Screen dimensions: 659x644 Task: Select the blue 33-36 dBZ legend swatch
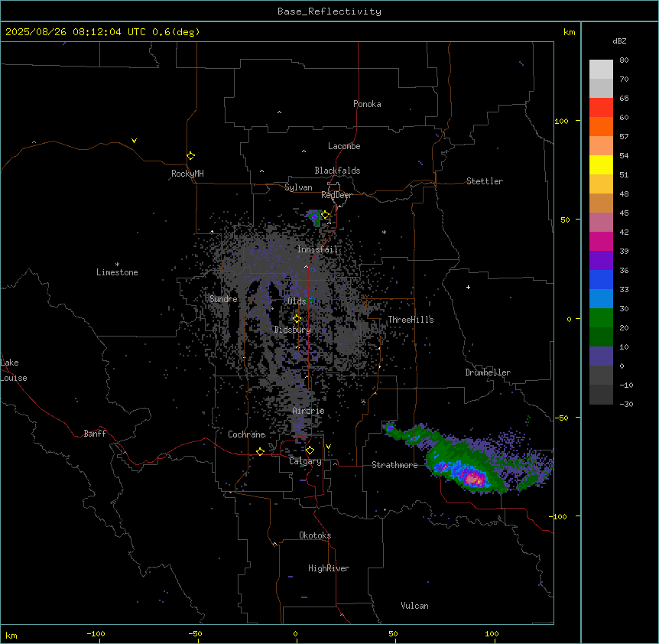[x=601, y=279]
